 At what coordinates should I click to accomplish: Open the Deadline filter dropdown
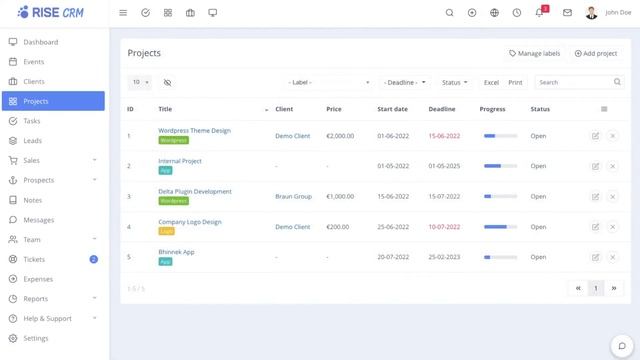point(404,82)
